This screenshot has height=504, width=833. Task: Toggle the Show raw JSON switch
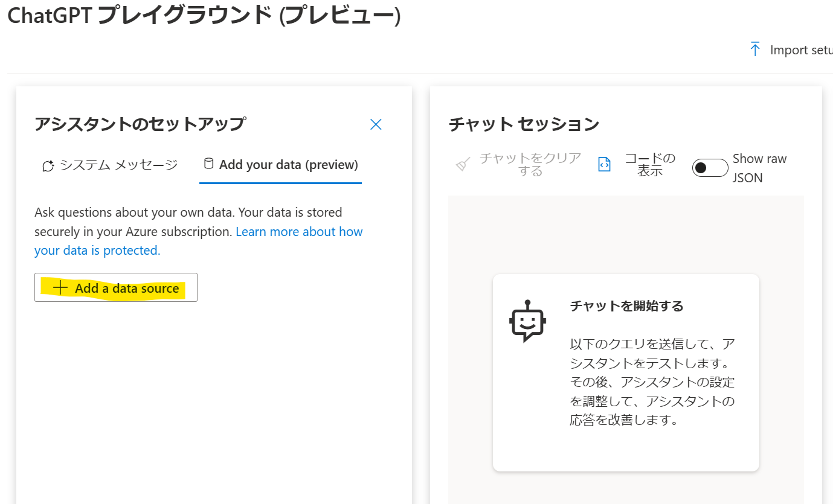710,168
